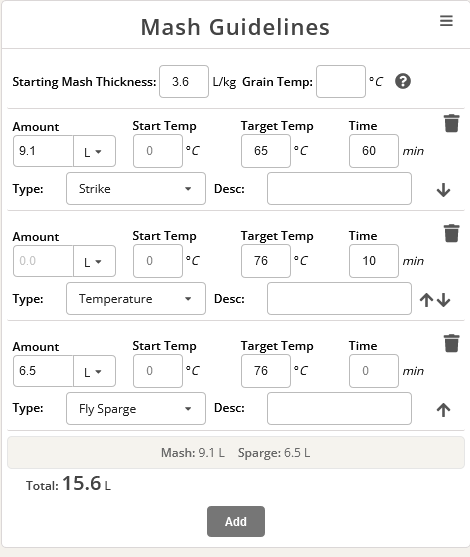
Task: Select the Time field showing 60
Action: click(374, 151)
